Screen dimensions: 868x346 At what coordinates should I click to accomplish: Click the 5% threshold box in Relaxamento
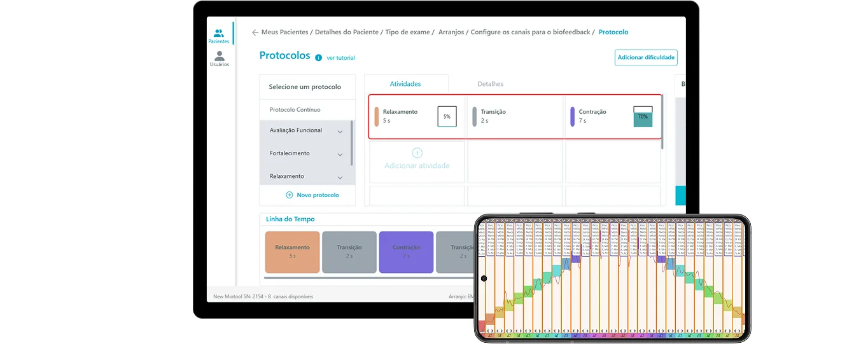pyautogui.click(x=447, y=116)
